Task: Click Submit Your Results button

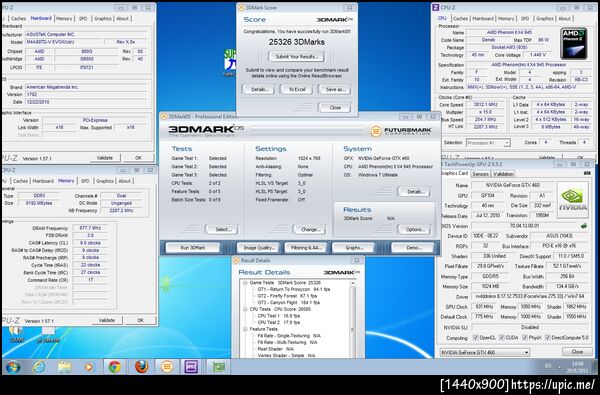Action: (297, 57)
